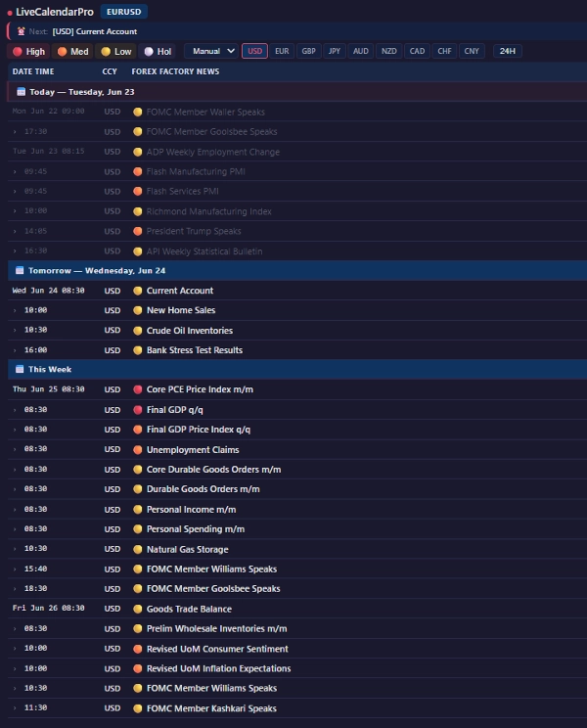
Task: Click impact dot of Goods Trade Balance
Action: click(137, 609)
